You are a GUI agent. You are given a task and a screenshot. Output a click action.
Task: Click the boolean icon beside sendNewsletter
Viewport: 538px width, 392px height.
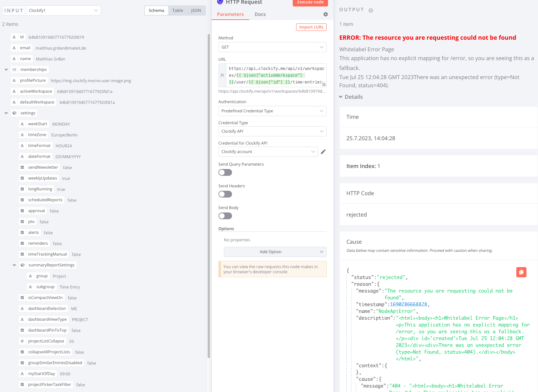click(x=22, y=167)
